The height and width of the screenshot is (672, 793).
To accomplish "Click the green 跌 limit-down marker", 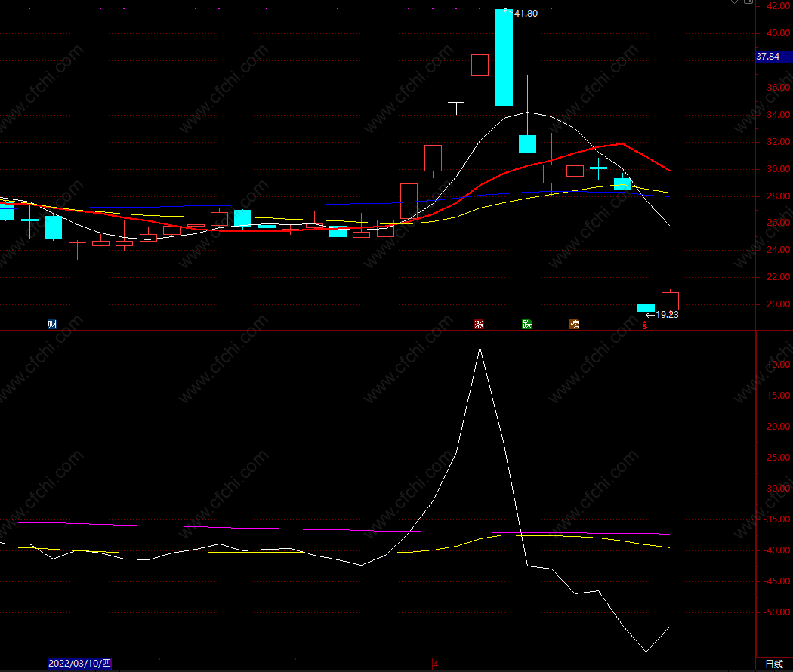I will [x=527, y=325].
